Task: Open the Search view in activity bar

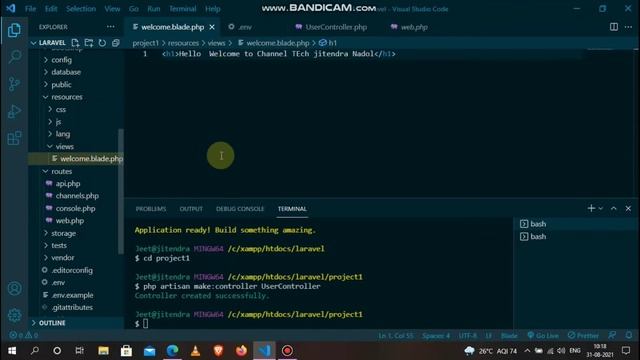Action: pyautogui.click(x=14, y=57)
